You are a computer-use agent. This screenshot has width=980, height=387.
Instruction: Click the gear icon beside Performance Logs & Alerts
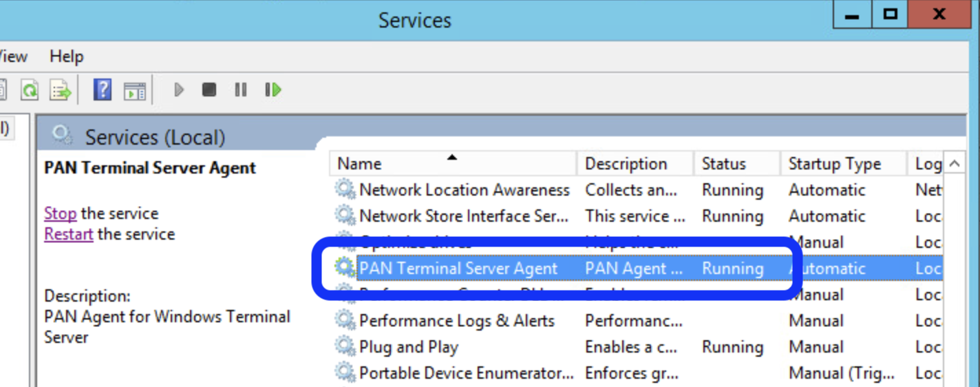(345, 320)
